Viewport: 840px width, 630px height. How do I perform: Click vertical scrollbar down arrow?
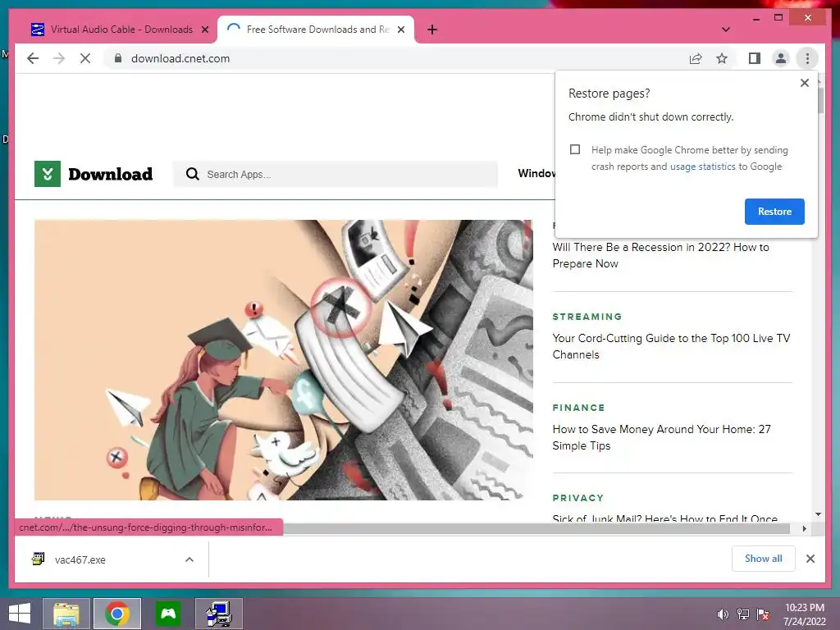coord(818,515)
